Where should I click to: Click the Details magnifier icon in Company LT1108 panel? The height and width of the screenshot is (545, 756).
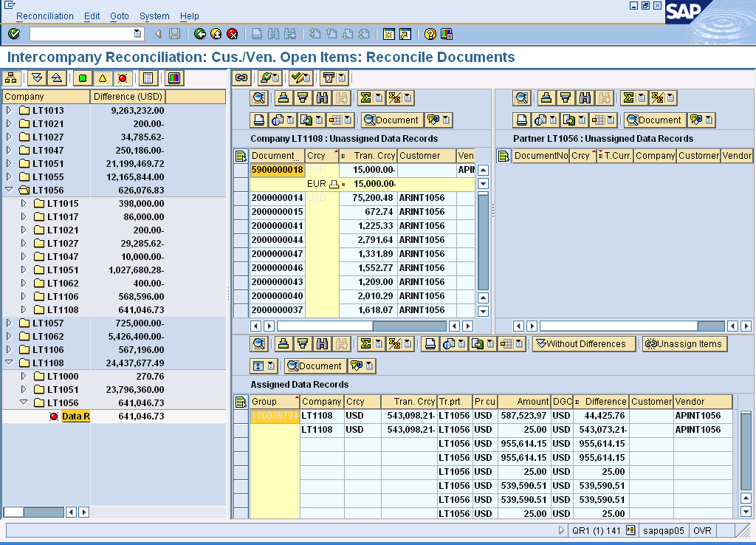tap(259, 98)
